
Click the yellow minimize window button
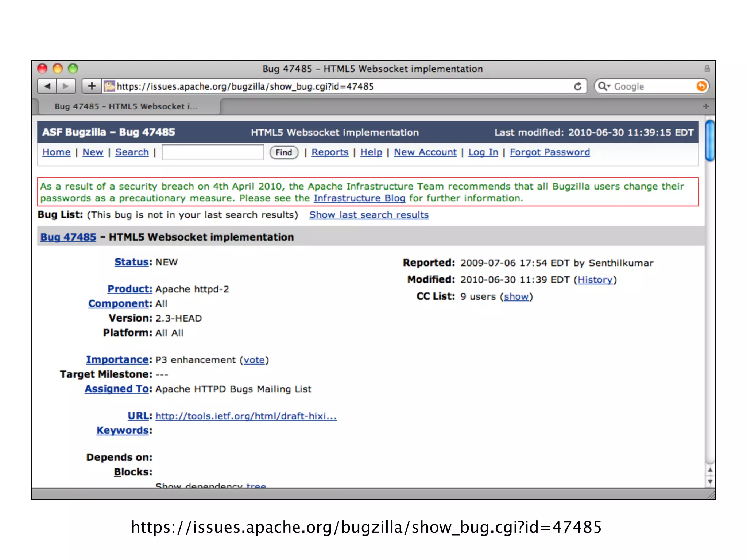coord(58,69)
